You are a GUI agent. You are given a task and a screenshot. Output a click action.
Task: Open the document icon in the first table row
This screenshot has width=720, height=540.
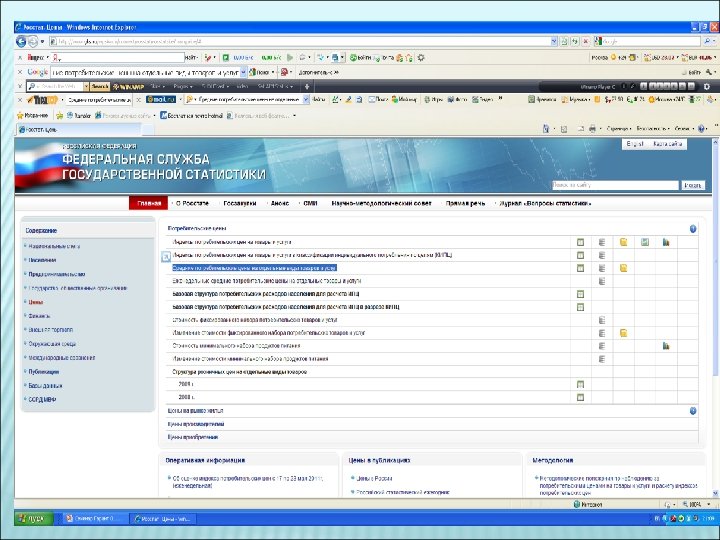click(x=601, y=242)
